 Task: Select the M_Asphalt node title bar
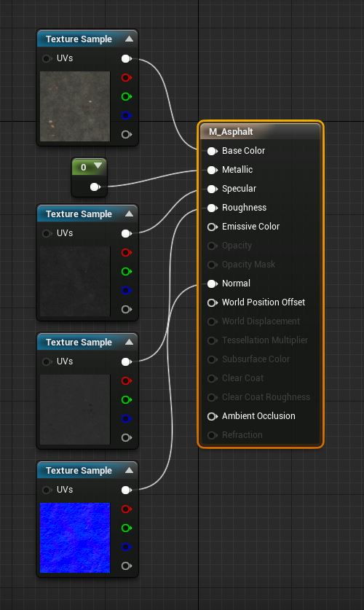[x=261, y=131]
